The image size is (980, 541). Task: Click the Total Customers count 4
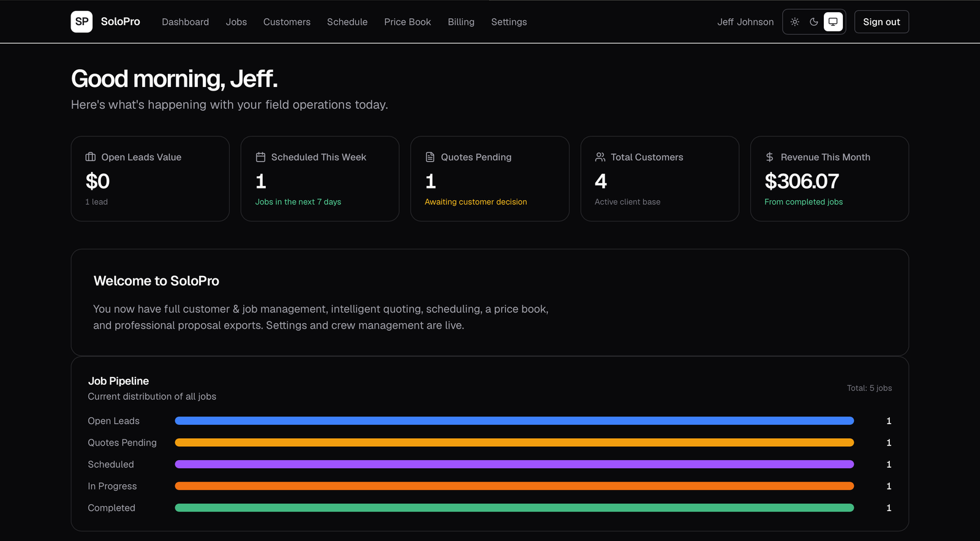tap(601, 181)
